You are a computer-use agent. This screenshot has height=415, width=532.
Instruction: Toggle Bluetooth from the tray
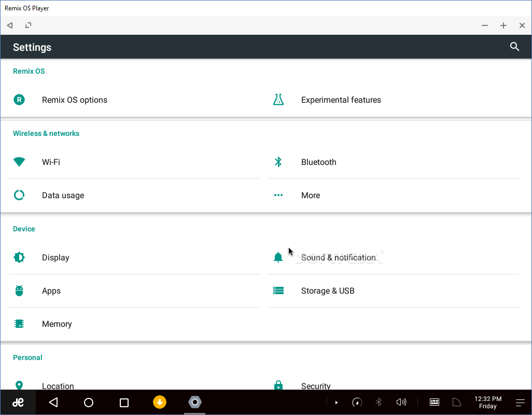tap(379, 403)
